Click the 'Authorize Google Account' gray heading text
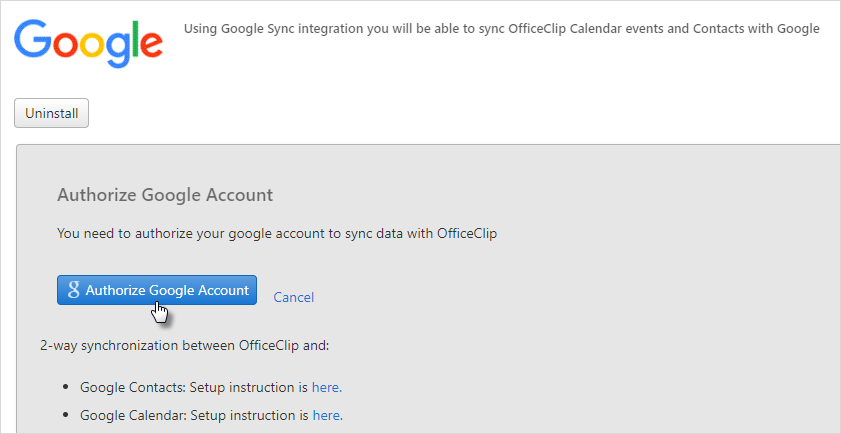 pyautogui.click(x=165, y=195)
